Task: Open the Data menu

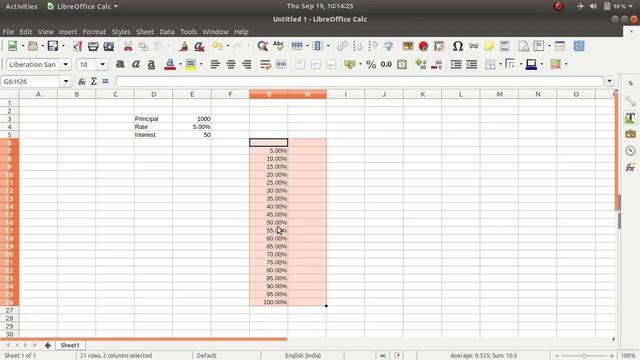Action: (x=167, y=31)
